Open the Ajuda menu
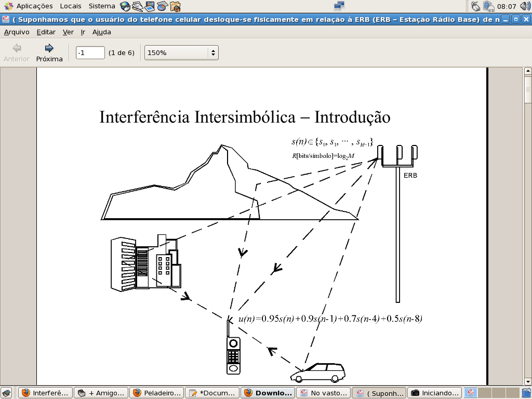 pos(101,32)
